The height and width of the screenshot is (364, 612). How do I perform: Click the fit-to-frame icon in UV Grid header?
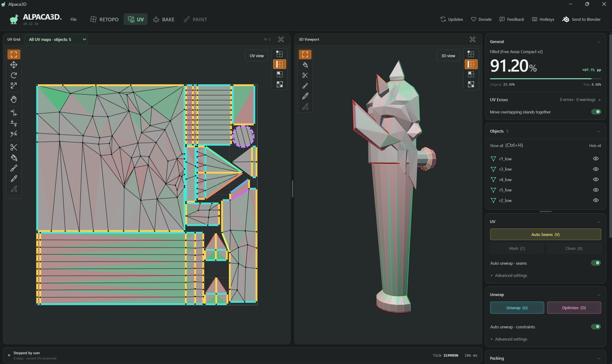(281, 39)
